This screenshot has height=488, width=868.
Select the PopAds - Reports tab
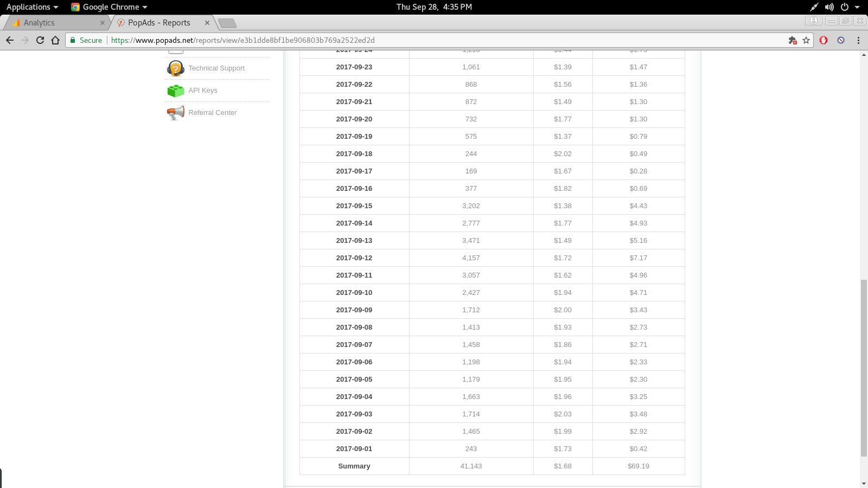point(159,23)
